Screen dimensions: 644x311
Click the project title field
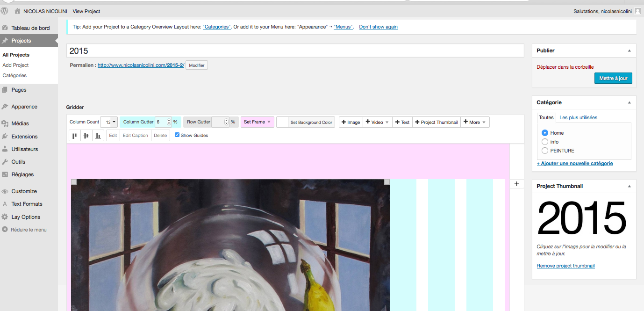pos(295,51)
